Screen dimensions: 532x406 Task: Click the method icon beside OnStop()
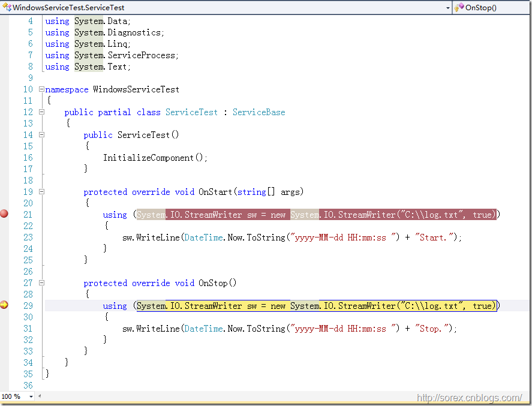pyautogui.click(x=459, y=8)
